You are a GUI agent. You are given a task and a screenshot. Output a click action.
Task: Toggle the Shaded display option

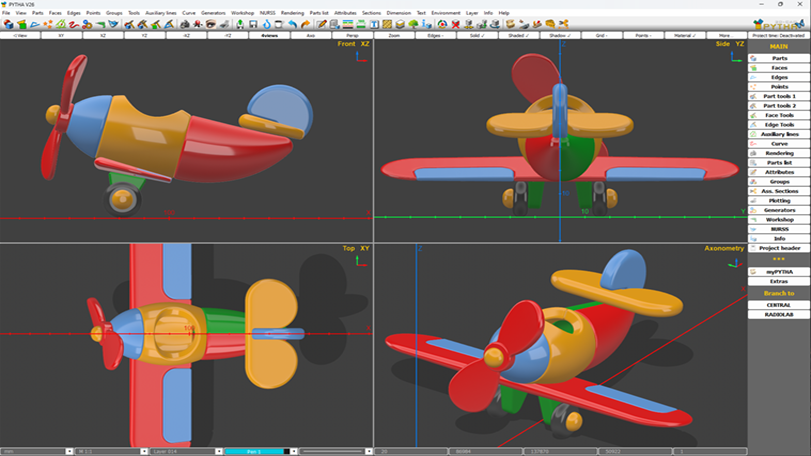(517, 35)
